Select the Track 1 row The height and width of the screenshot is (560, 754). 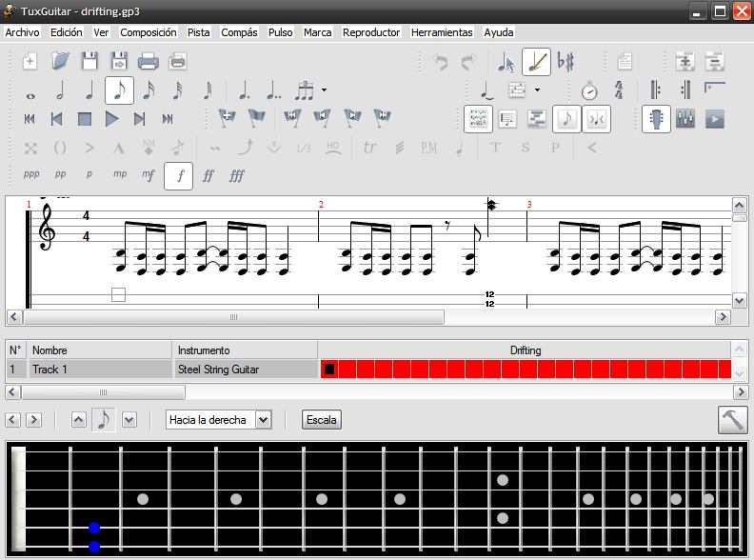coord(368,370)
